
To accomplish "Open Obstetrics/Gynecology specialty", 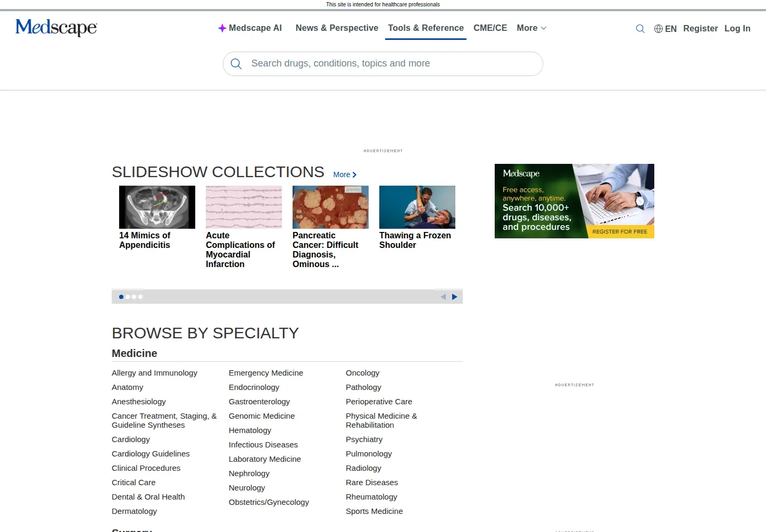I will pyautogui.click(x=269, y=502).
